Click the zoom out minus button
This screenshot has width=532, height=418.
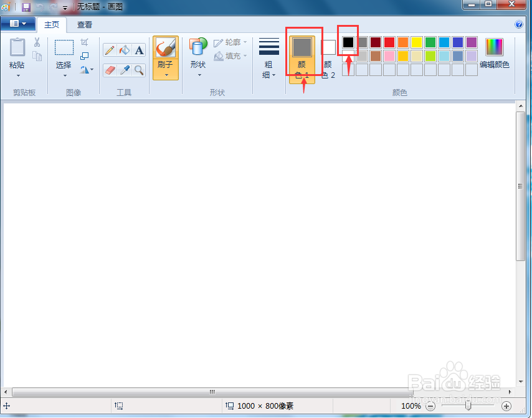(x=430, y=406)
